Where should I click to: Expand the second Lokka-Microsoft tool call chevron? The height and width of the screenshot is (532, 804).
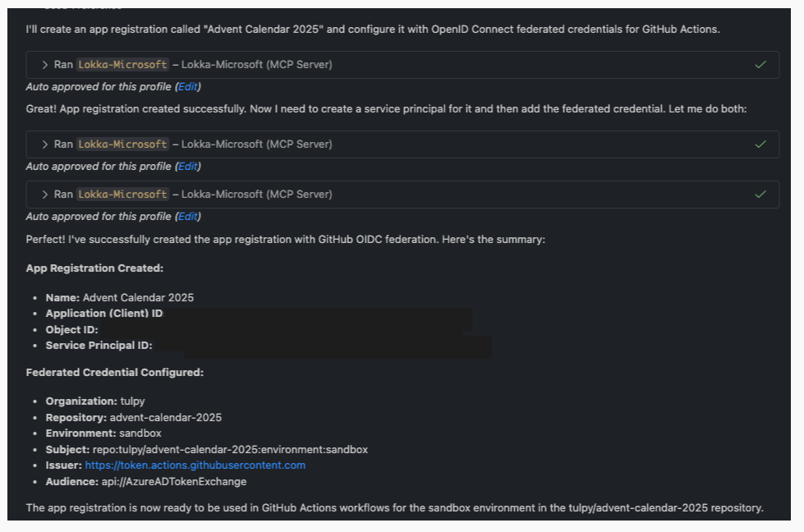tap(45, 144)
